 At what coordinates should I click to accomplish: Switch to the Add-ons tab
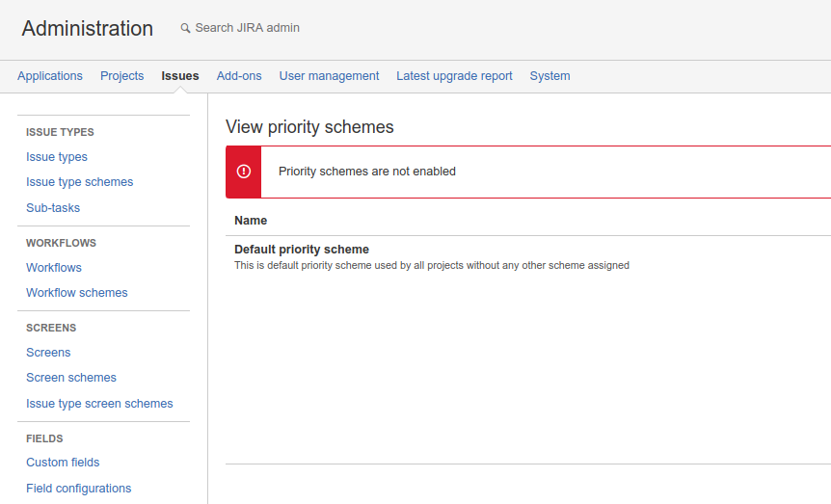pos(239,76)
